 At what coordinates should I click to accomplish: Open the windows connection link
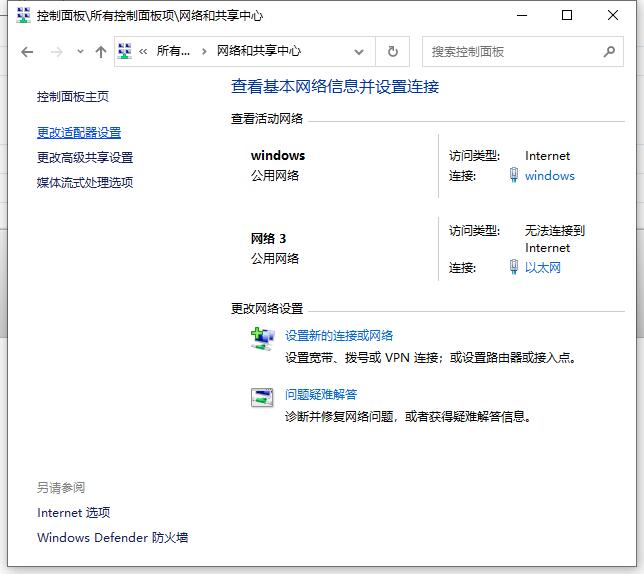tap(550, 176)
